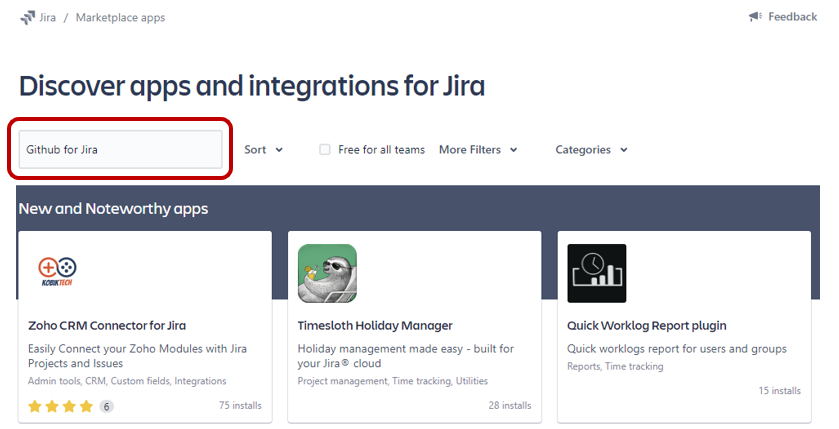Click Reports, Time tracking category text

[615, 366]
